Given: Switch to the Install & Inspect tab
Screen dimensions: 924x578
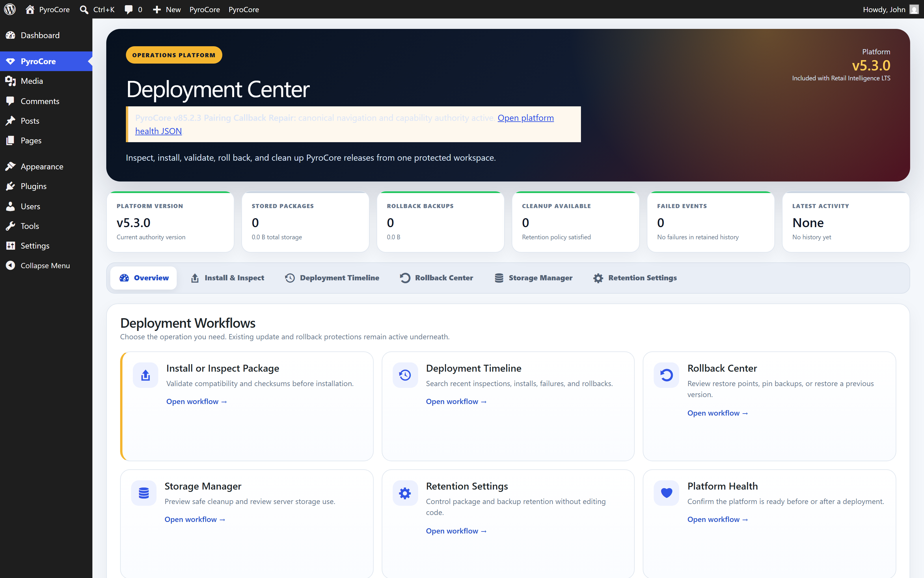Looking at the screenshot, I should [227, 277].
